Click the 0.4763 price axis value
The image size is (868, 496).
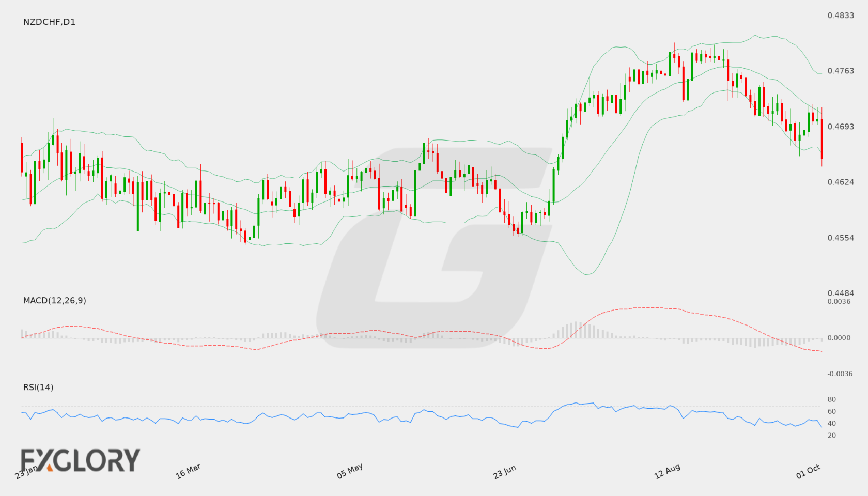(841, 71)
